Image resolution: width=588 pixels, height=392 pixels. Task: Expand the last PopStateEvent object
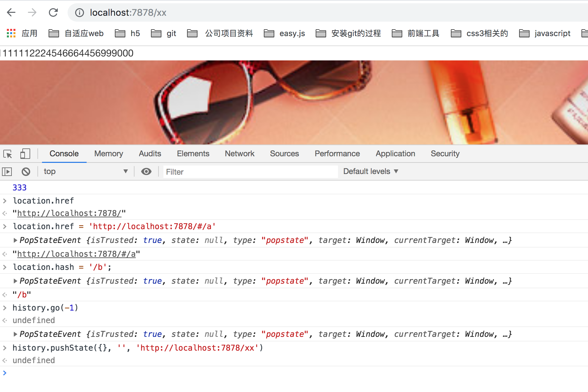point(15,334)
